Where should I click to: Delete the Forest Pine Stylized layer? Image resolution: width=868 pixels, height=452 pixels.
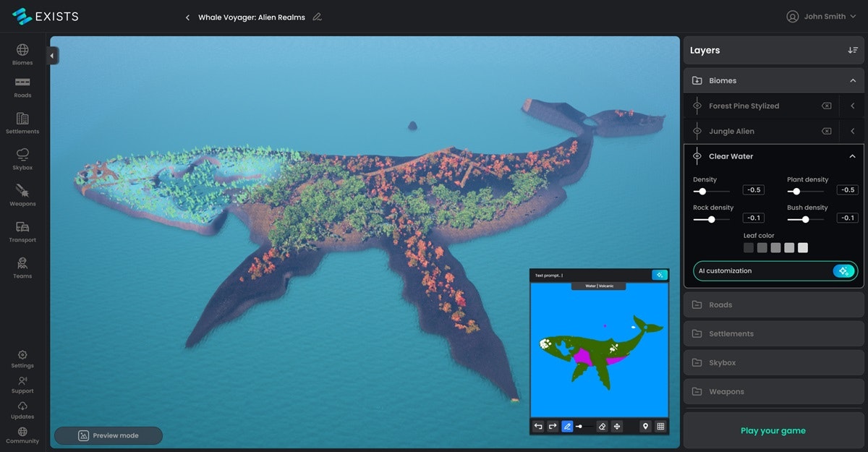(826, 106)
